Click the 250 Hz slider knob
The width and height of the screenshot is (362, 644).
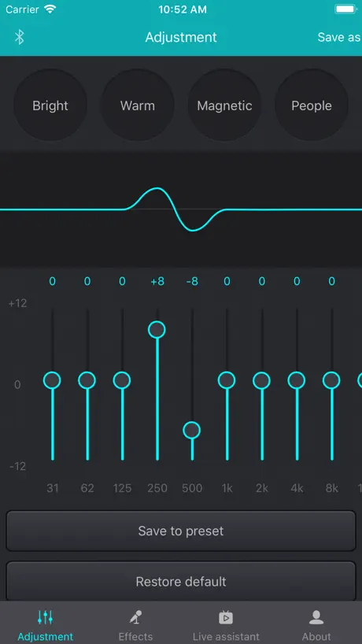tap(157, 329)
